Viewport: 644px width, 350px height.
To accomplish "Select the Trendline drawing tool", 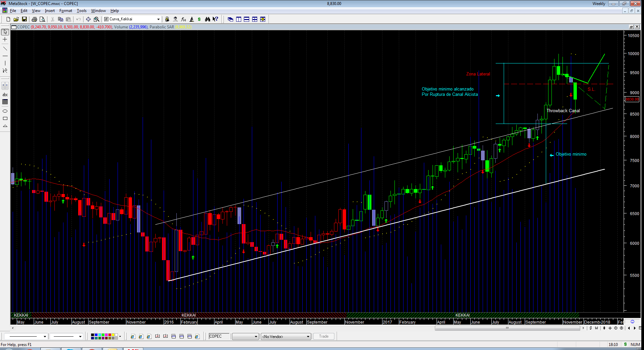I will (x=5, y=49).
